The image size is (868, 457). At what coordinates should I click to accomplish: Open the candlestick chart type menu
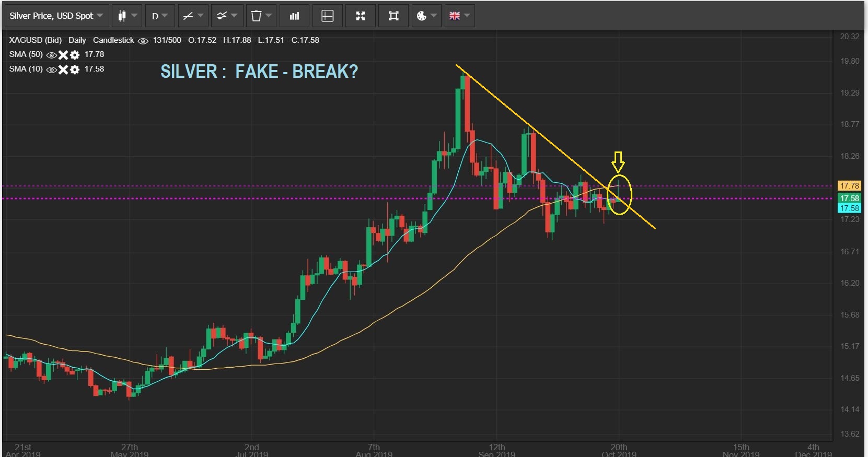(127, 16)
